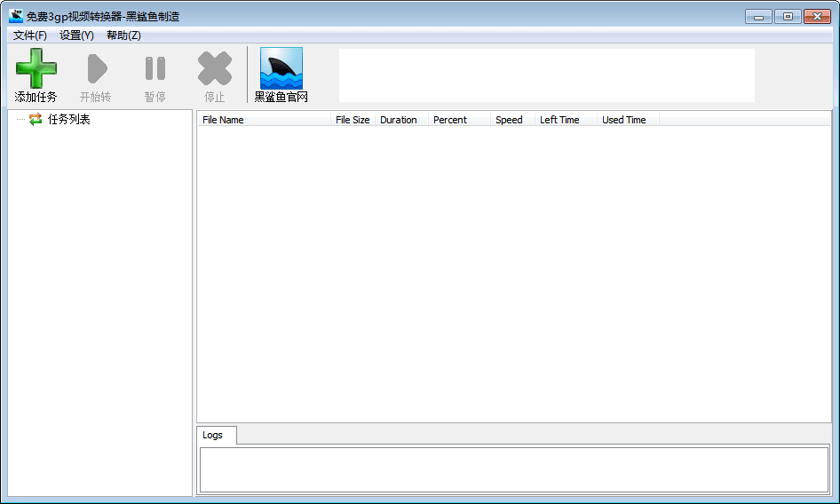The width and height of the screenshot is (840, 504).
Task: Minimize the converter window
Action: click(758, 17)
